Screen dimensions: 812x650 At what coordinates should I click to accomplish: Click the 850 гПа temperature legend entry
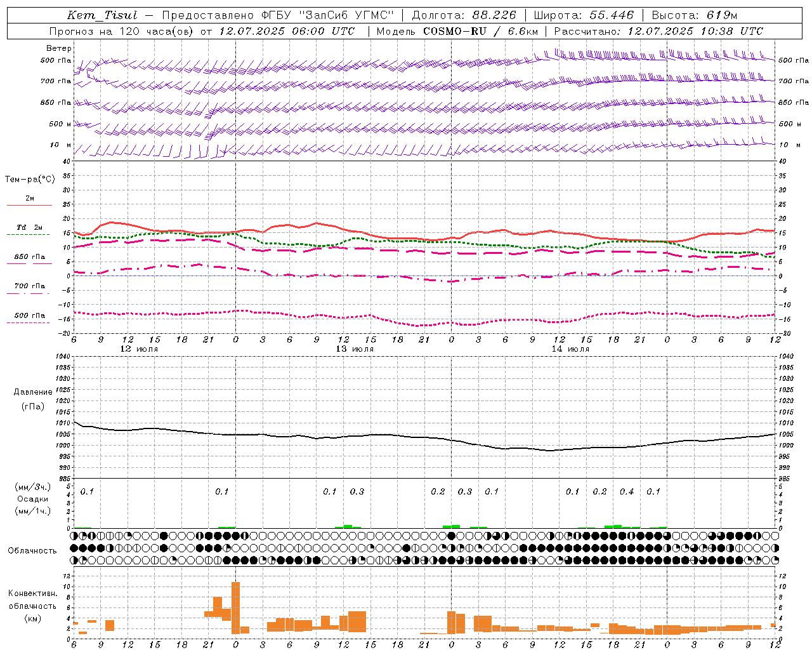[x=29, y=257]
